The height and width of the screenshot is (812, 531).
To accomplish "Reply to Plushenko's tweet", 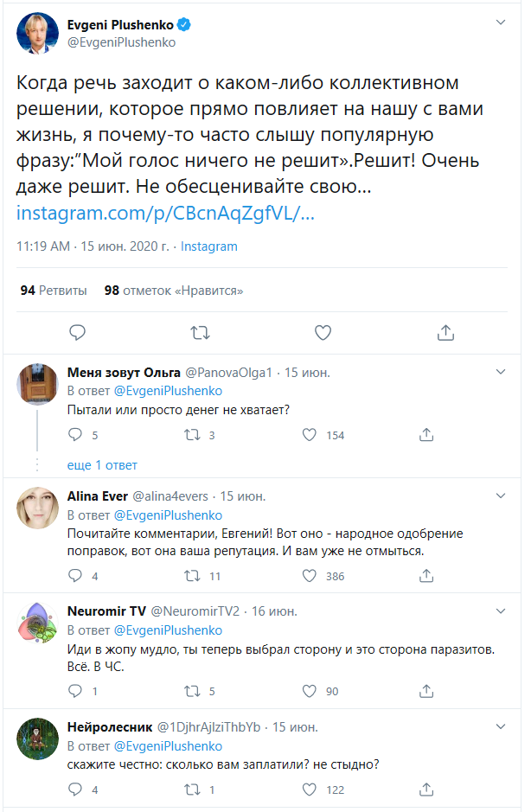I will [77, 332].
